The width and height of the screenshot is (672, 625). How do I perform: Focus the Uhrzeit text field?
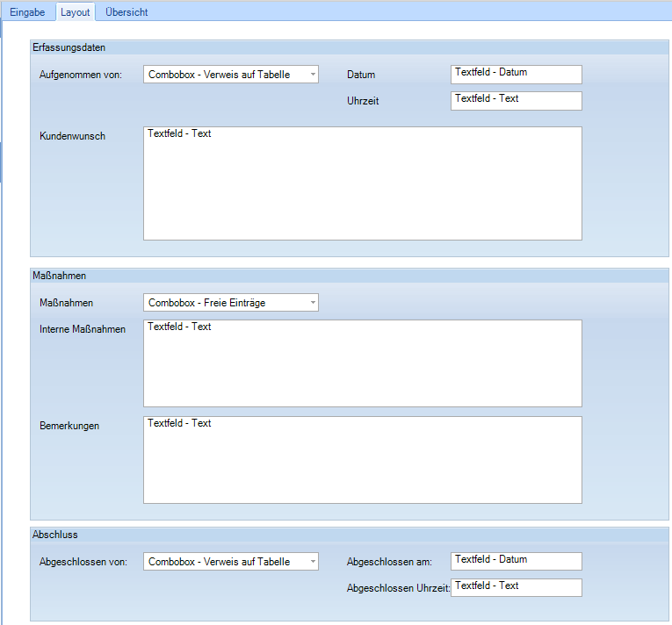tap(516, 100)
